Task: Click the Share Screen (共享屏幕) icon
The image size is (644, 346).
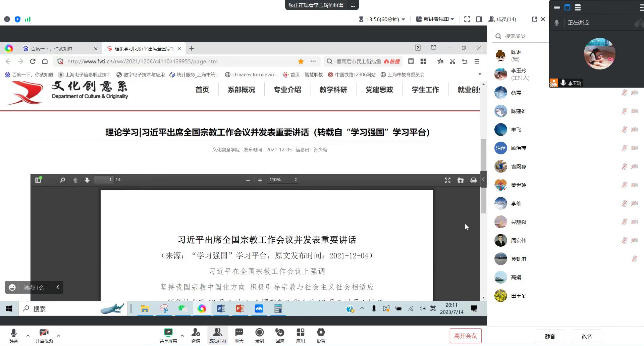Action: [168, 333]
